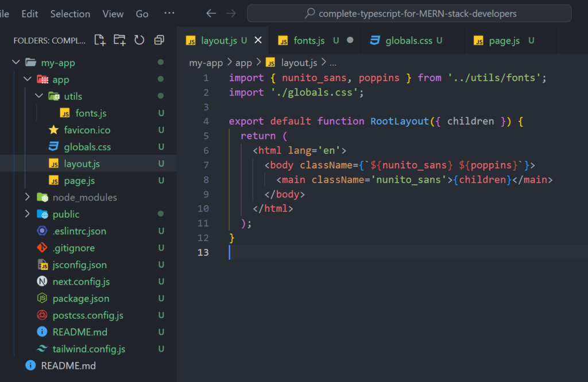Open the overflow menu with three dots
Viewport: 588px width, 382px height.
[169, 13]
